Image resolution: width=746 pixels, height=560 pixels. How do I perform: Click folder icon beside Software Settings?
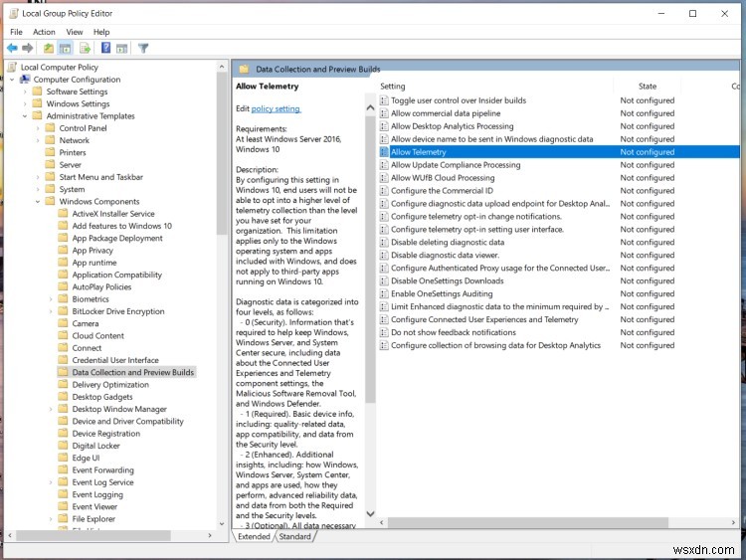37,92
